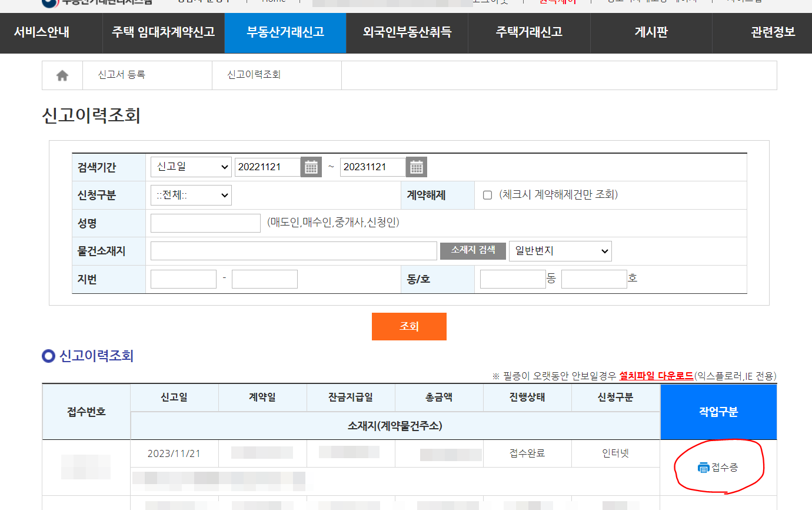This screenshot has height=510, width=812.
Task: Switch to 신고서 등록 sub-tab
Action: 122,75
